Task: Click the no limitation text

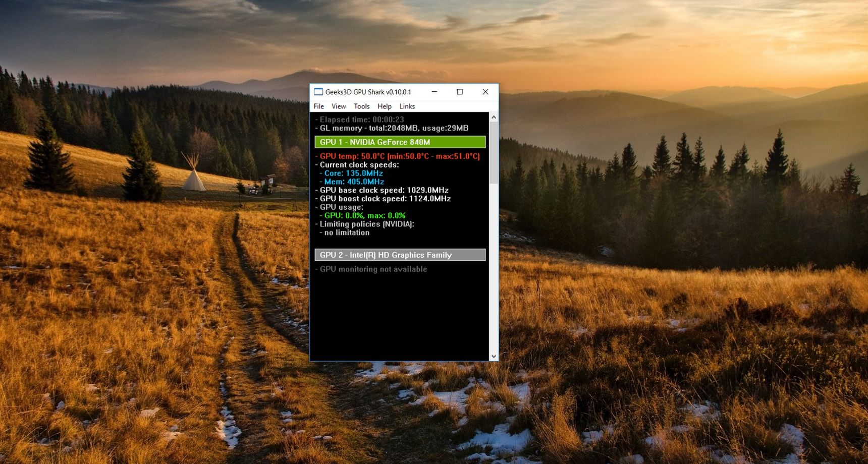Action: (x=345, y=233)
